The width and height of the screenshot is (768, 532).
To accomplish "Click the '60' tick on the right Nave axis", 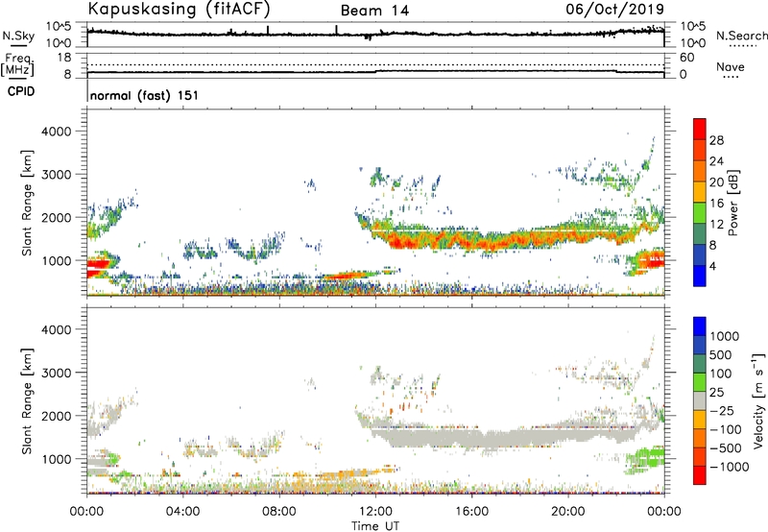I will (686, 58).
